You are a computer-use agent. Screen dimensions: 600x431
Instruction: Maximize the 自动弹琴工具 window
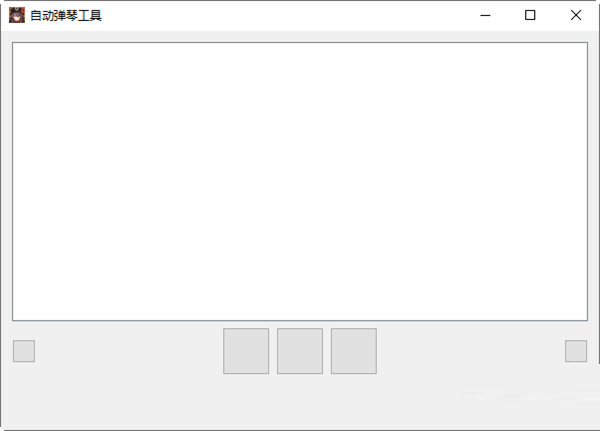tap(530, 15)
